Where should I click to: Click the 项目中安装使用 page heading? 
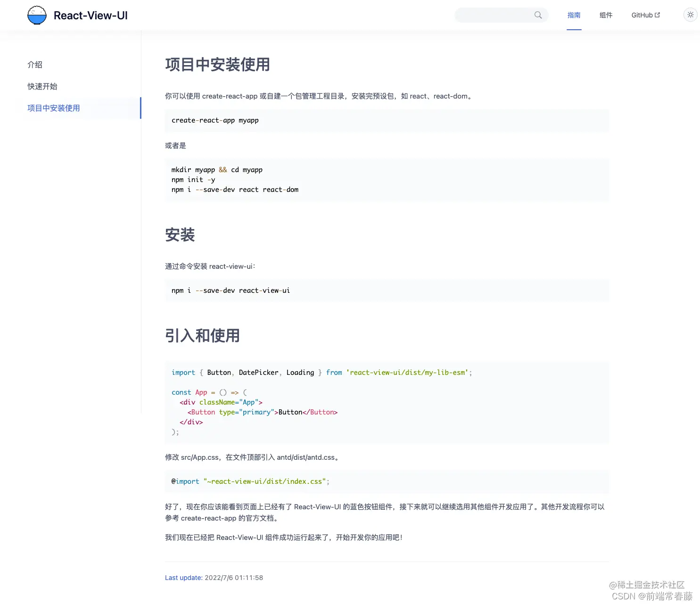coord(217,65)
